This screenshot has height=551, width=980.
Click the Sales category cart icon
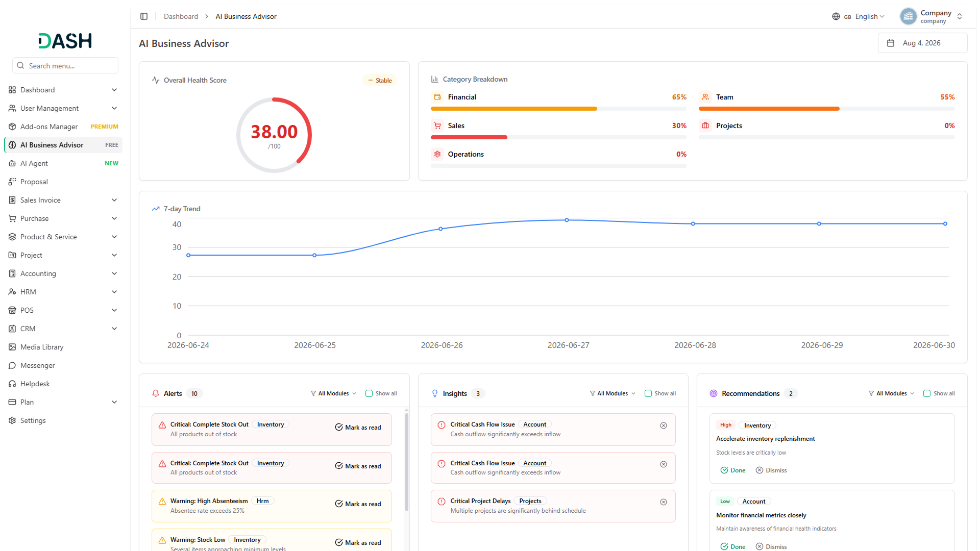click(x=437, y=126)
